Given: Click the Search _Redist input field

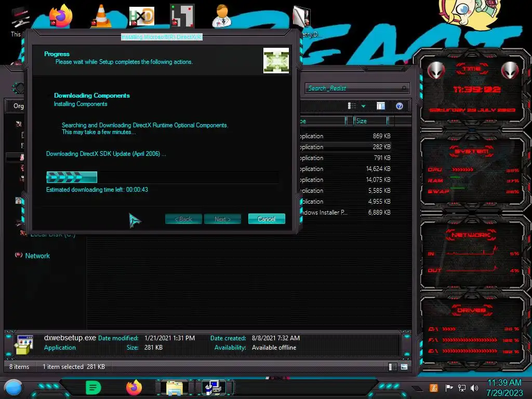Looking at the screenshot, I should pos(357,88).
